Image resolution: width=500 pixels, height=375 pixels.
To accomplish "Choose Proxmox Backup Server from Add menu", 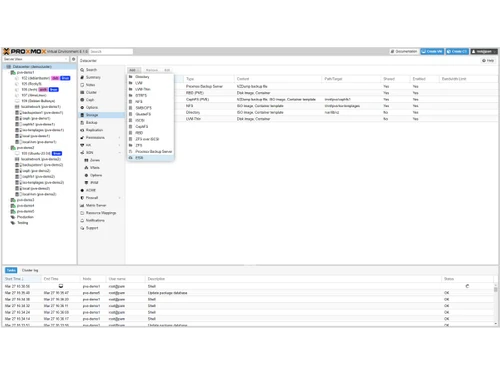I will (x=150, y=151).
